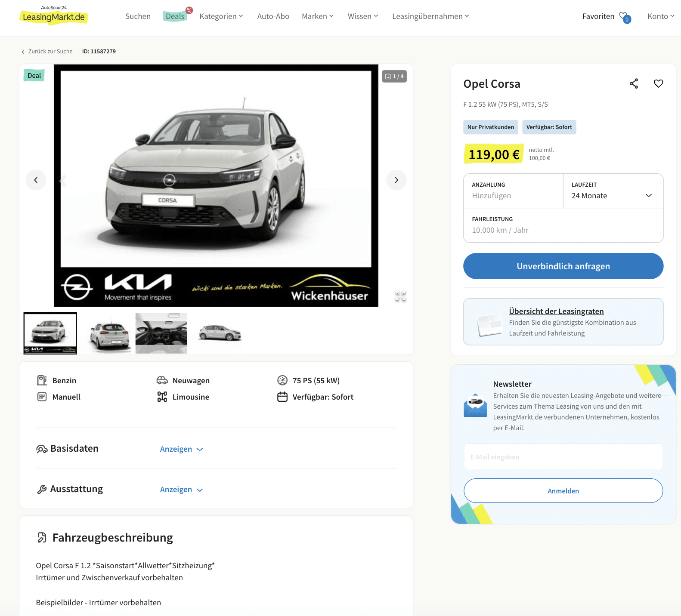This screenshot has width=681, height=616.
Task: Show previous car image
Action: click(x=36, y=180)
